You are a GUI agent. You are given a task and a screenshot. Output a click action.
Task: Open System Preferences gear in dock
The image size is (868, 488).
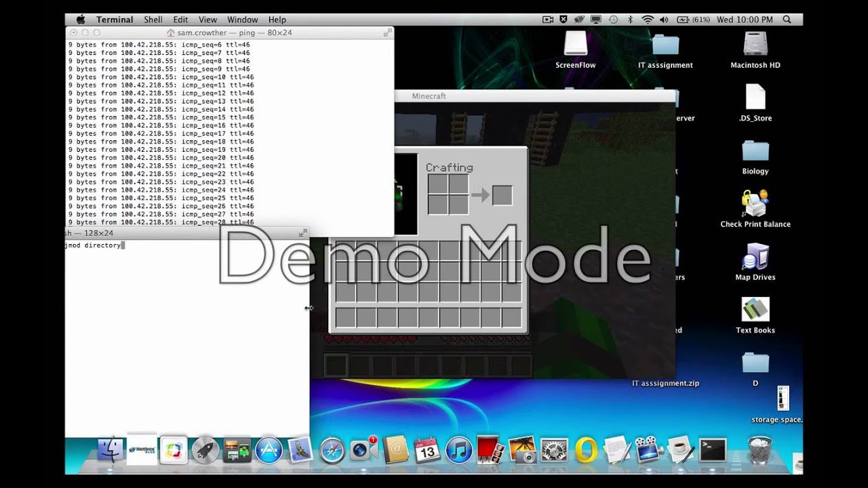(554, 450)
